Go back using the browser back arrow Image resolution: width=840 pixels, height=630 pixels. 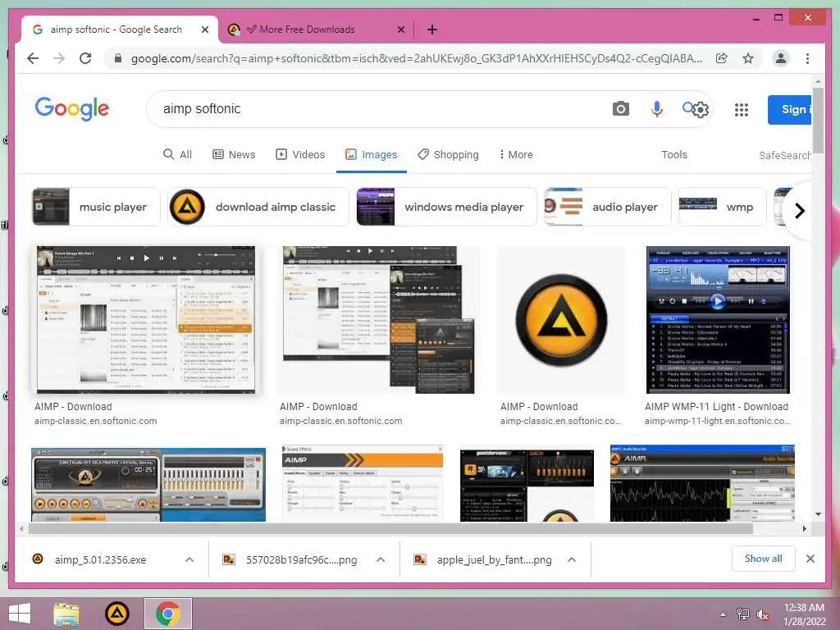click(x=33, y=58)
